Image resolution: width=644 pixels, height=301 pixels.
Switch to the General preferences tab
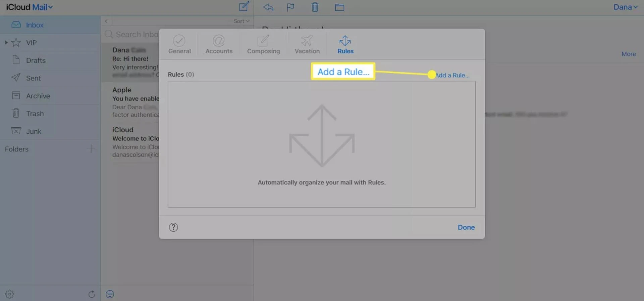coord(179,44)
